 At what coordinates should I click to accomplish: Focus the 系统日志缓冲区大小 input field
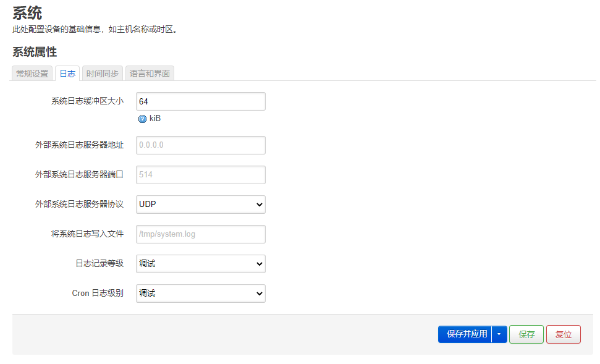(200, 101)
